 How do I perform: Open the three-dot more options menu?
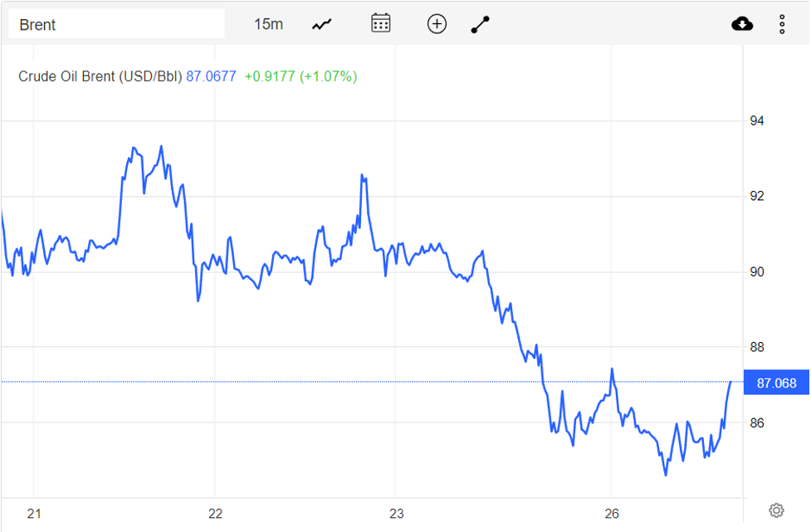point(782,24)
